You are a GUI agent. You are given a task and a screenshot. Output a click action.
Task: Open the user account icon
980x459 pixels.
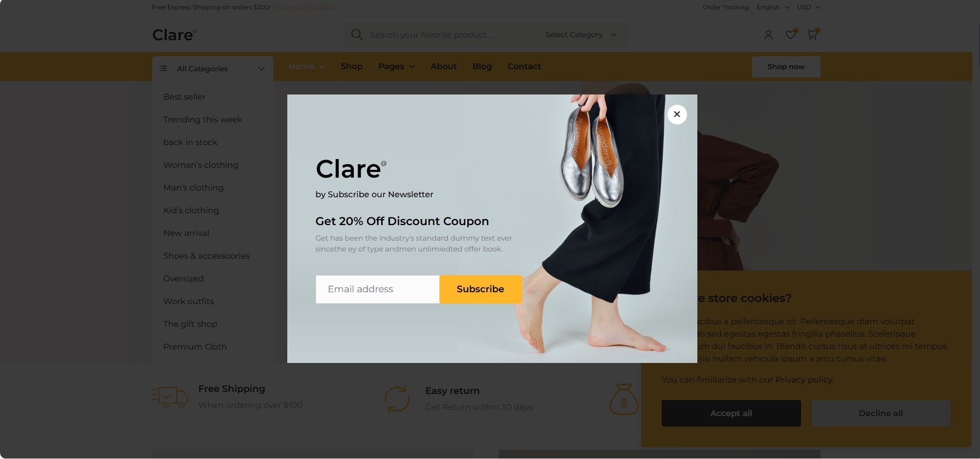[768, 35]
